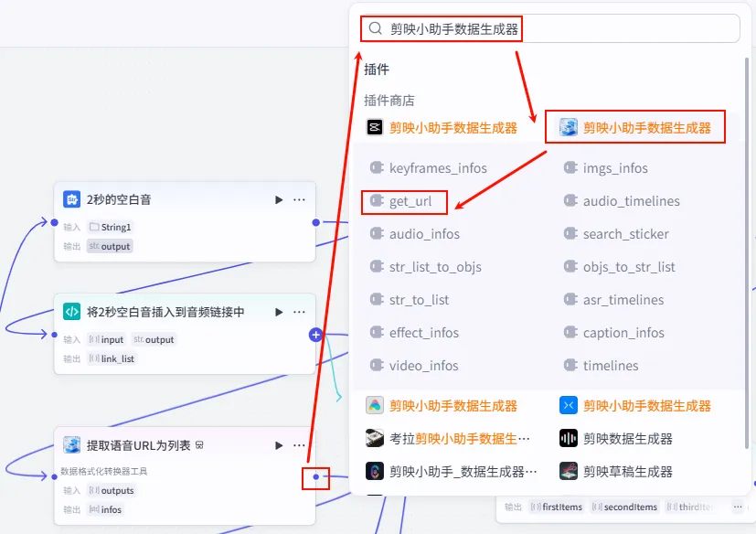The width and height of the screenshot is (756, 534).
Task: Click the search box with 剪映小助手数据生成器
Action: tap(550, 28)
